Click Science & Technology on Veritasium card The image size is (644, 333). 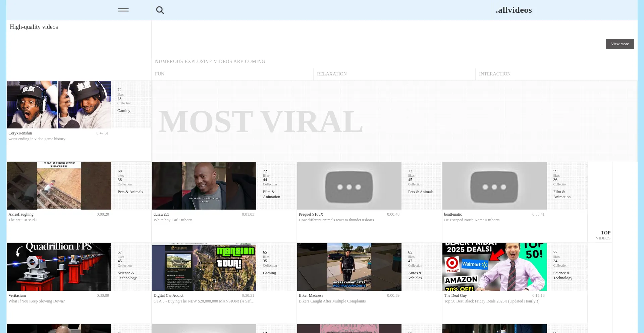[x=127, y=275]
